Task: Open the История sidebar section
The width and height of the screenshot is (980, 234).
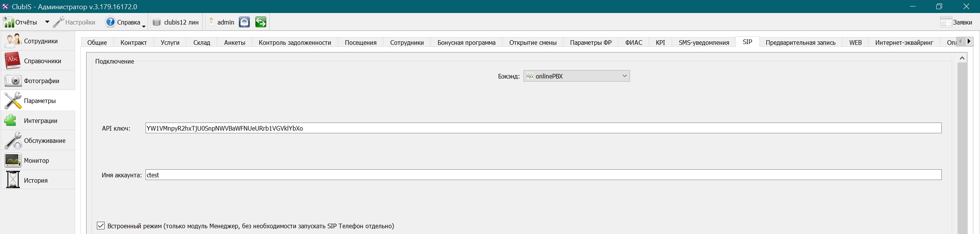Action: coord(38,180)
